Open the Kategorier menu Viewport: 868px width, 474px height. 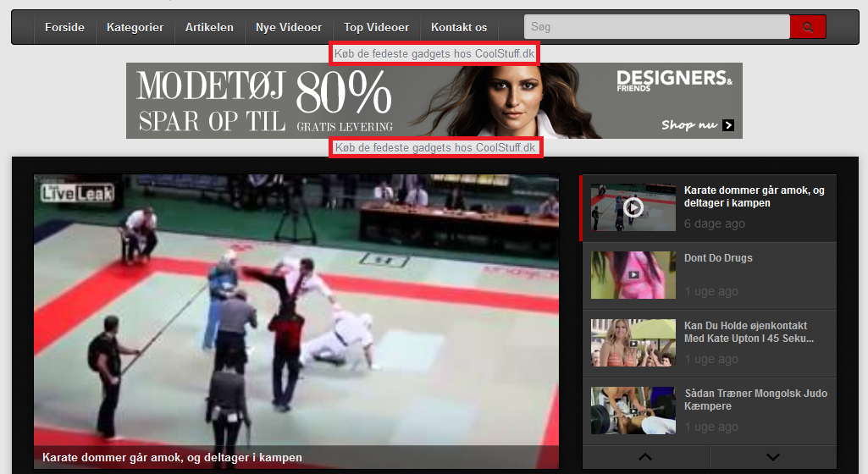point(135,27)
